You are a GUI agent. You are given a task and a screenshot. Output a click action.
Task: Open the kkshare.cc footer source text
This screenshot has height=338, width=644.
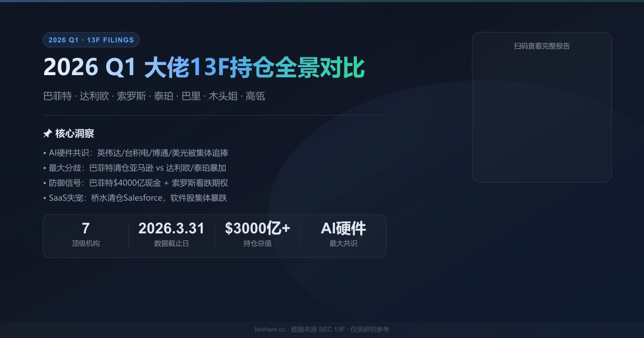click(x=322, y=329)
